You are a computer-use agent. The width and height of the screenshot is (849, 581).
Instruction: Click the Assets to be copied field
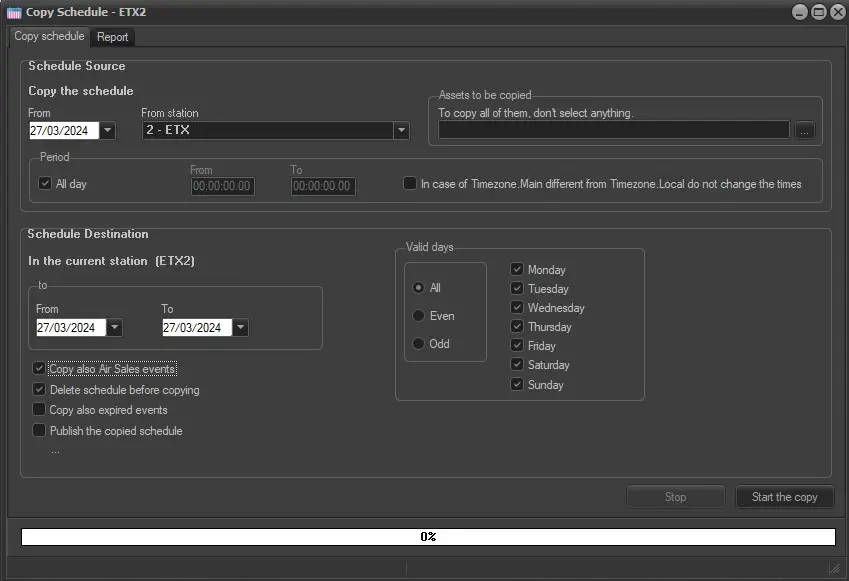coord(613,130)
